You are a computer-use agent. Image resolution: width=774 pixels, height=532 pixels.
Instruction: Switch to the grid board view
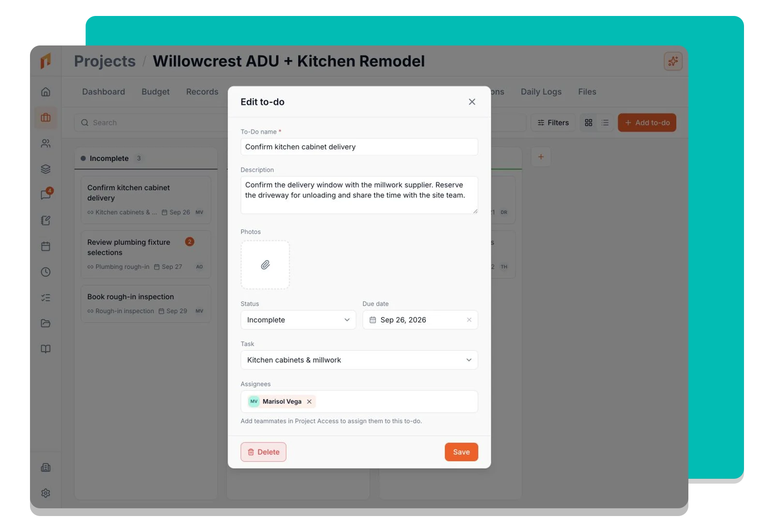[x=589, y=123]
